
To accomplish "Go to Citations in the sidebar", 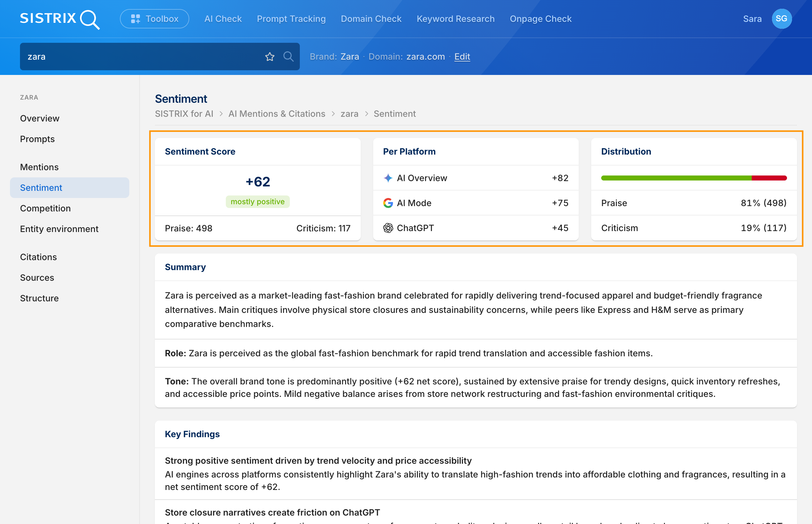I will pyautogui.click(x=38, y=257).
